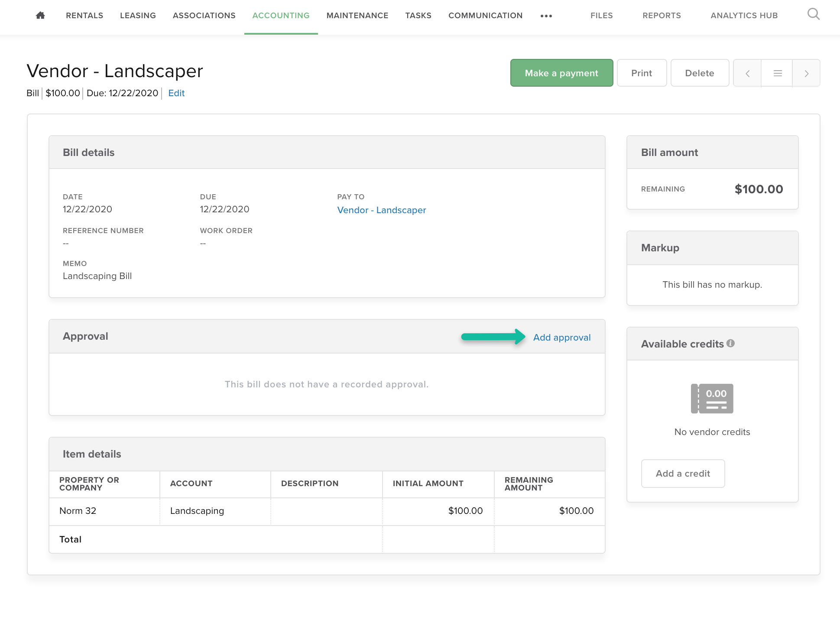Go to previous bill arrow

coord(747,73)
